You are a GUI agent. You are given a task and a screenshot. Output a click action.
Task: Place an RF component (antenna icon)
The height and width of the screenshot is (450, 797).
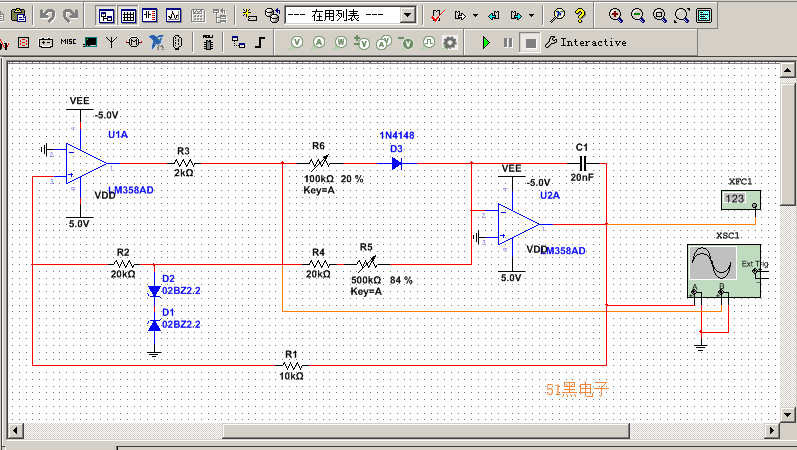[x=112, y=43]
